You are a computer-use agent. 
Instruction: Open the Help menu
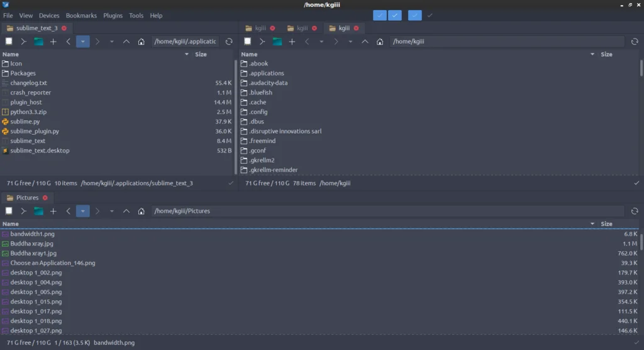pyautogui.click(x=156, y=15)
